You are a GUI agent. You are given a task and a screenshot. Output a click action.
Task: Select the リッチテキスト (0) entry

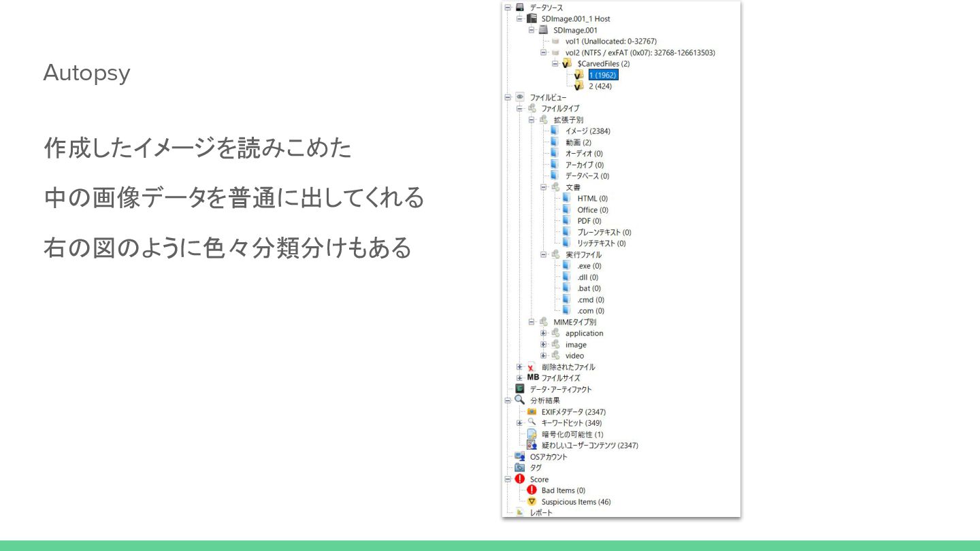[x=602, y=243]
